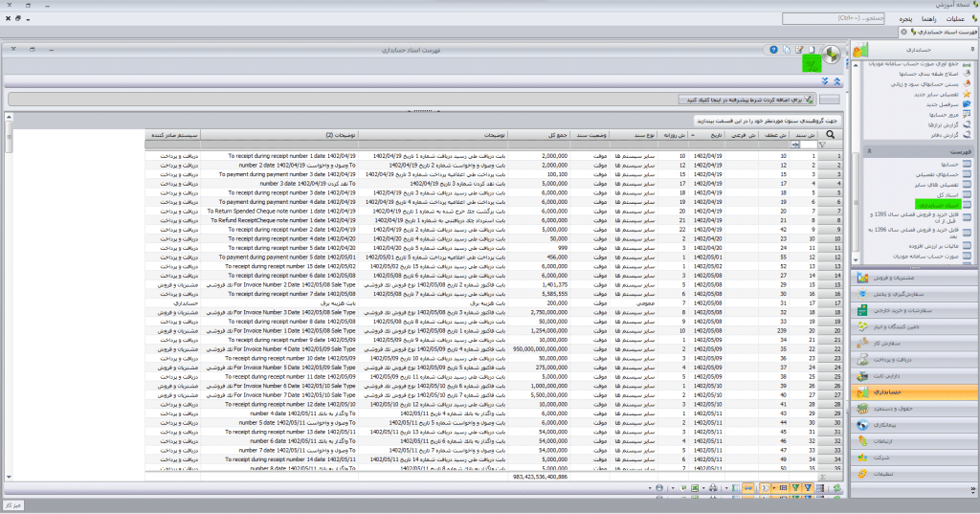The width and height of the screenshot is (980, 514).
Task: Click the pin icon on حسابداری pane header
Action: [x=972, y=49]
